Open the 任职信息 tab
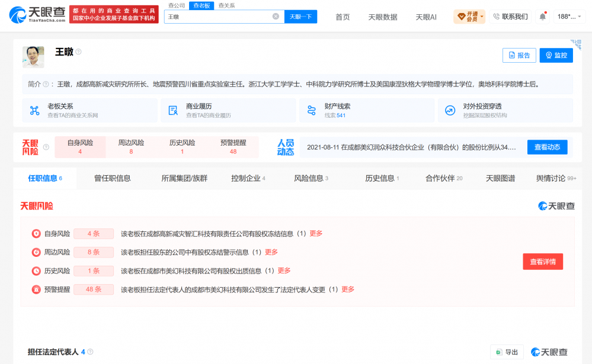The width and height of the screenshot is (592, 364). (x=45, y=178)
